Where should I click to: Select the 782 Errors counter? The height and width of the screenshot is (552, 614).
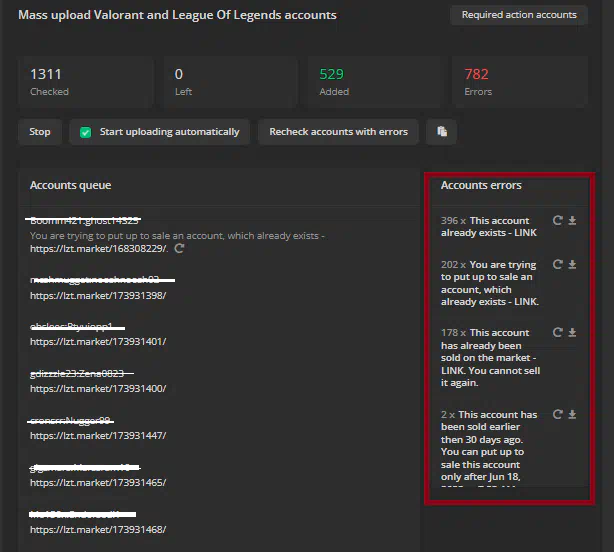(x=520, y=82)
